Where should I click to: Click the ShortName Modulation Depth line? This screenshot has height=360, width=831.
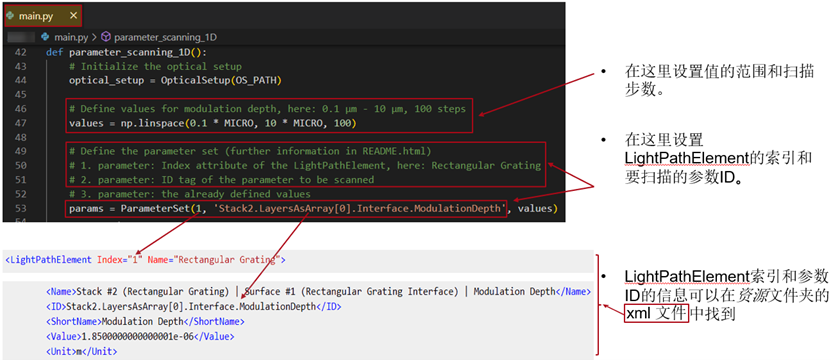[145, 321]
